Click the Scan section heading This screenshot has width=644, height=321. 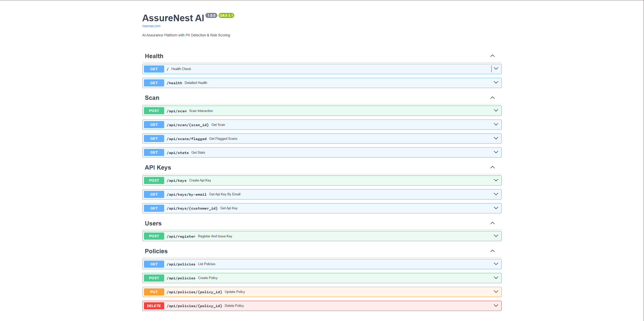152,98
